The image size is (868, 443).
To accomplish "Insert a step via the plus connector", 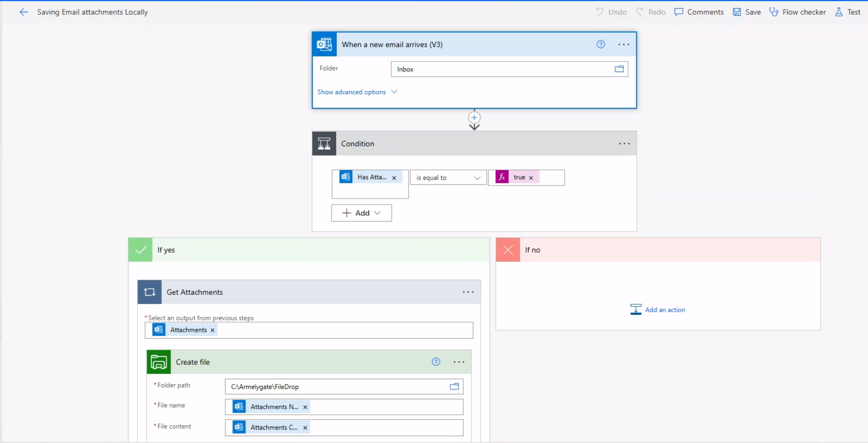I will point(474,117).
